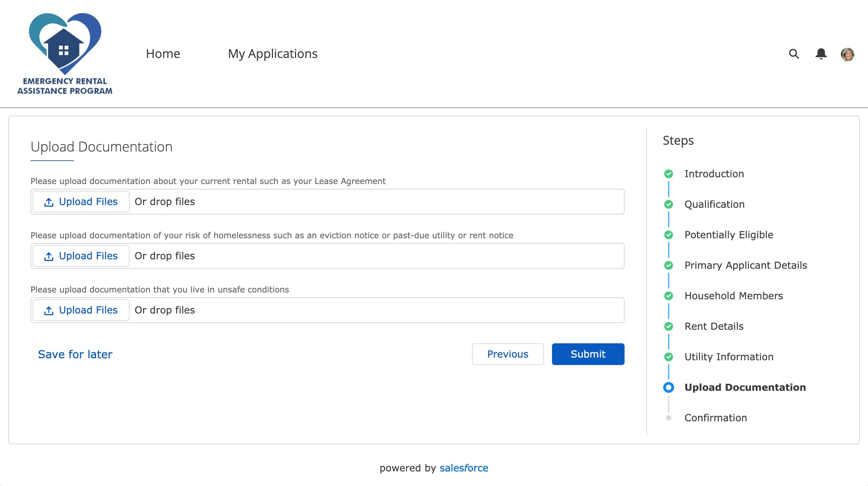The image size is (868, 486).
Task: Select the Household Members step label
Action: coord(734,296)
